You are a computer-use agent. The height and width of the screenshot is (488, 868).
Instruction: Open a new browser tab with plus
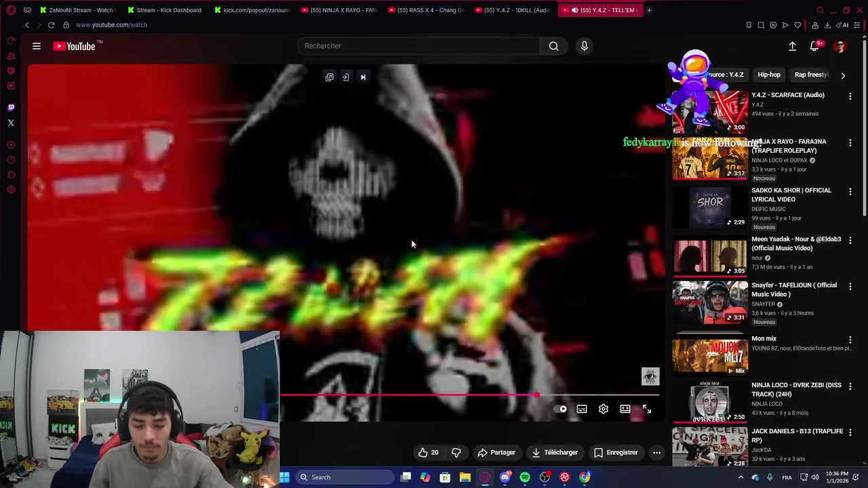pyautogui.click(x=649, y=10)
